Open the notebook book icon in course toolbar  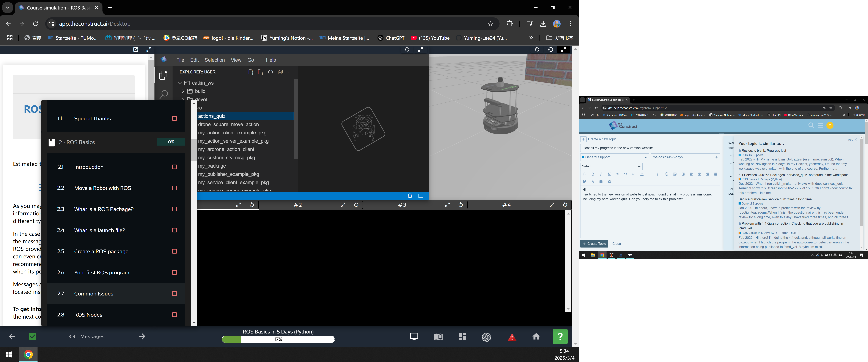coord(438,336)
